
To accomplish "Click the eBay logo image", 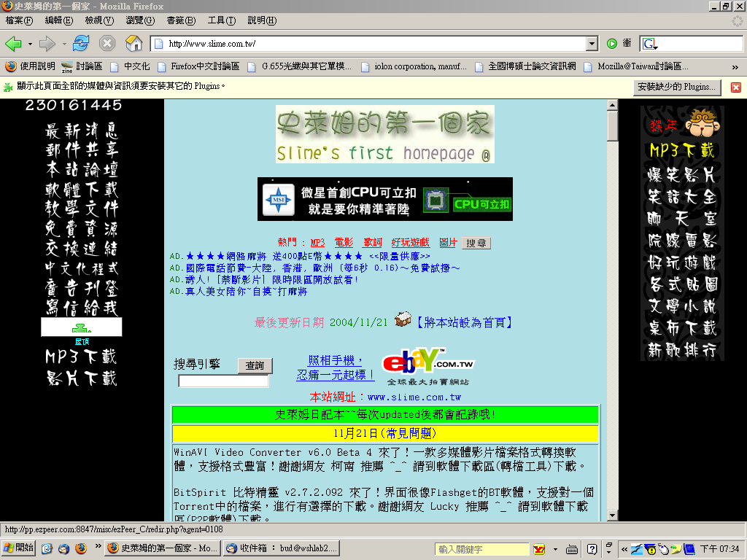I will point(427,366).
